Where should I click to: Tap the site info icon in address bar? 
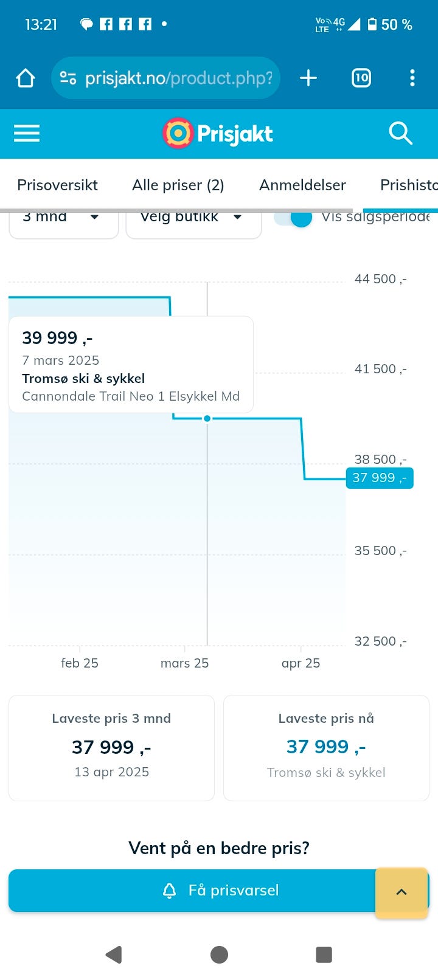[x=68, y=78]
